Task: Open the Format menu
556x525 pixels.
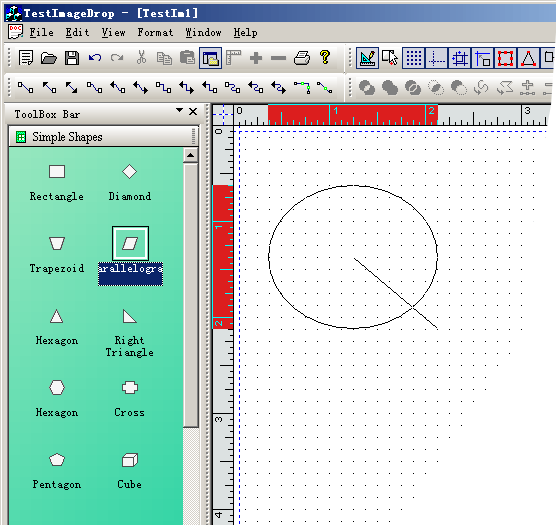Action: 155,32
